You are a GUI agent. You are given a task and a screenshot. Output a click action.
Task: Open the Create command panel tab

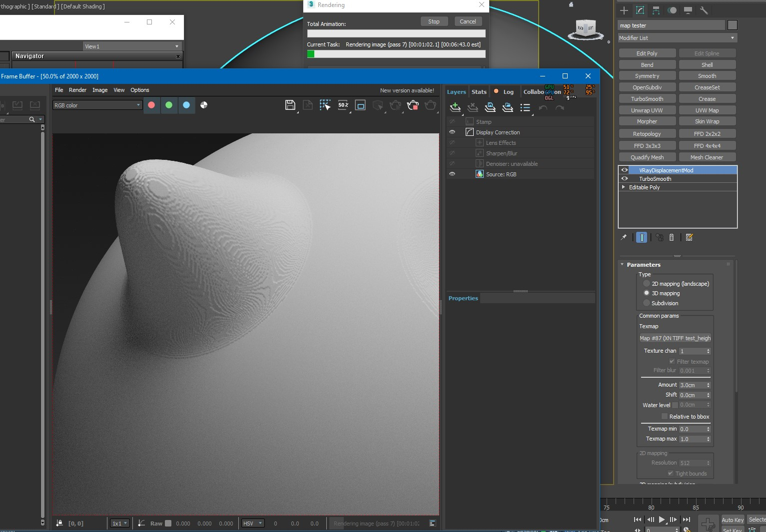(624, 10)
